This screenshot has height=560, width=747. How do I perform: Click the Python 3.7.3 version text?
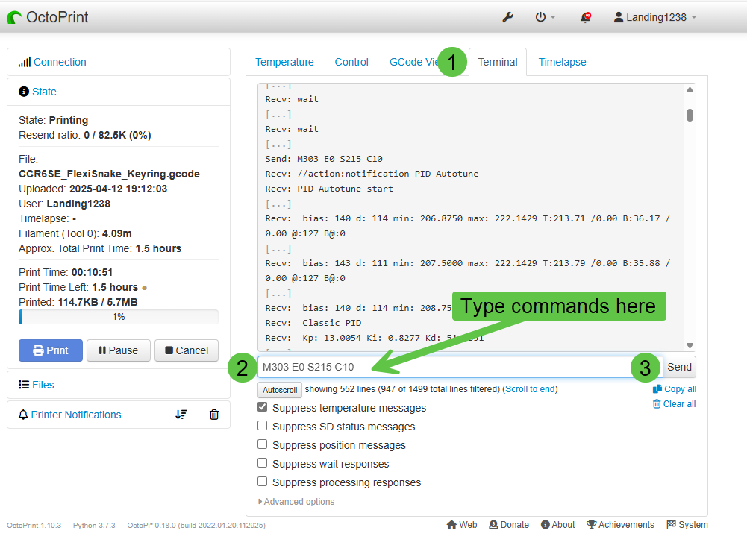94,525
